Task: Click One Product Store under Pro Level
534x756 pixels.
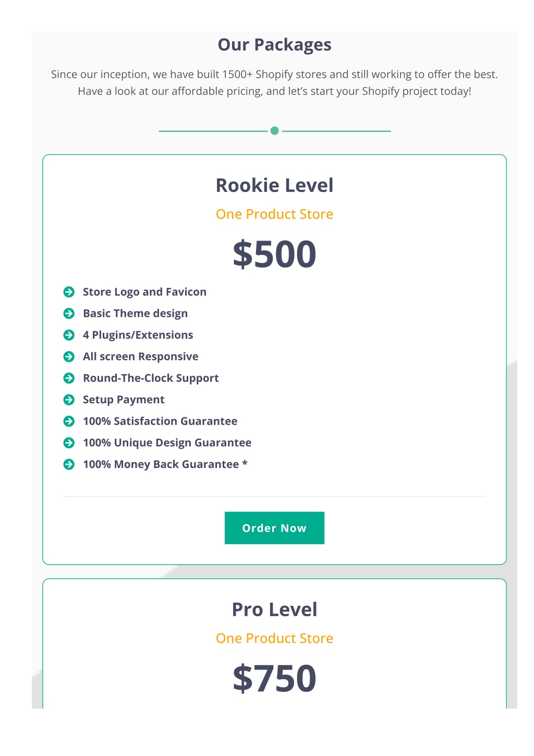Action: point(274,639)
